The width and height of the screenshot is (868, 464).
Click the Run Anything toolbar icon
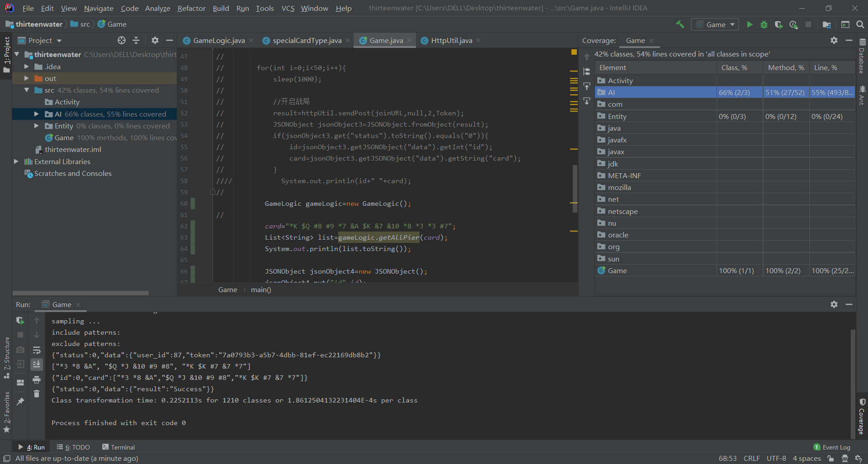click(x=845, y=24)
